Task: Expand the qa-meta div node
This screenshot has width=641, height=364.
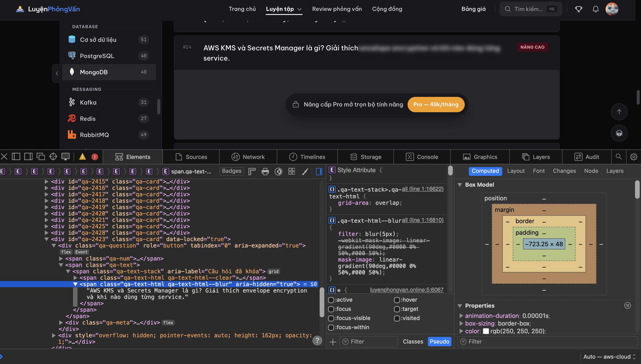Action: pos(61,323)
